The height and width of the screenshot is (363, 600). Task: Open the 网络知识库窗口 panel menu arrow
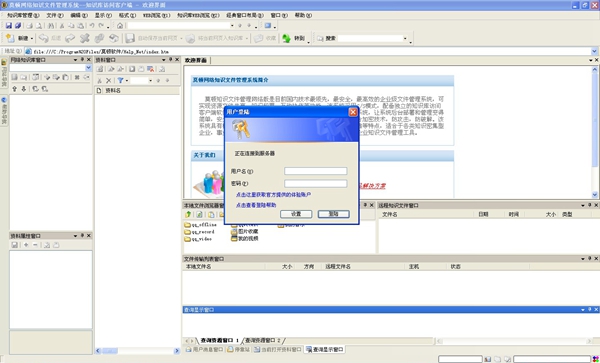click(x=75, y=60)
